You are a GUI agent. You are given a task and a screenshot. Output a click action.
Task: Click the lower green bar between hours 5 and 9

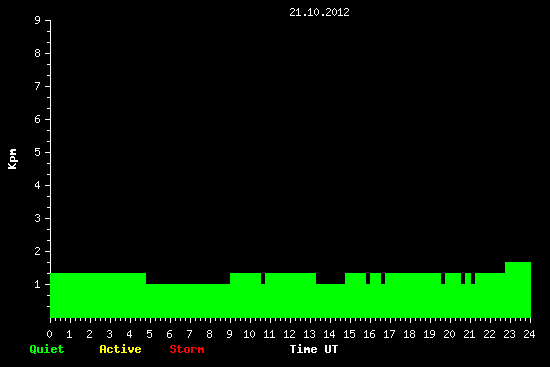pyautogui.click(x=188, y=301)
